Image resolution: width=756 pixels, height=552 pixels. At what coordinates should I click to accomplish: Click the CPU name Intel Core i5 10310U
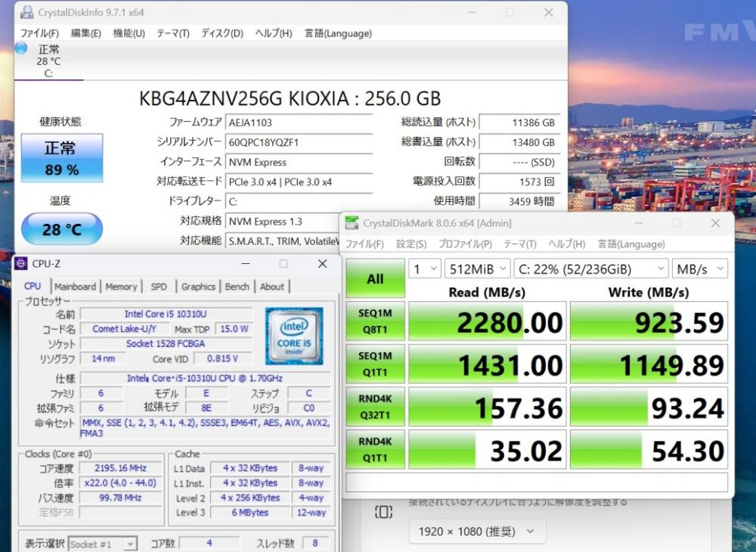point(166,314)
